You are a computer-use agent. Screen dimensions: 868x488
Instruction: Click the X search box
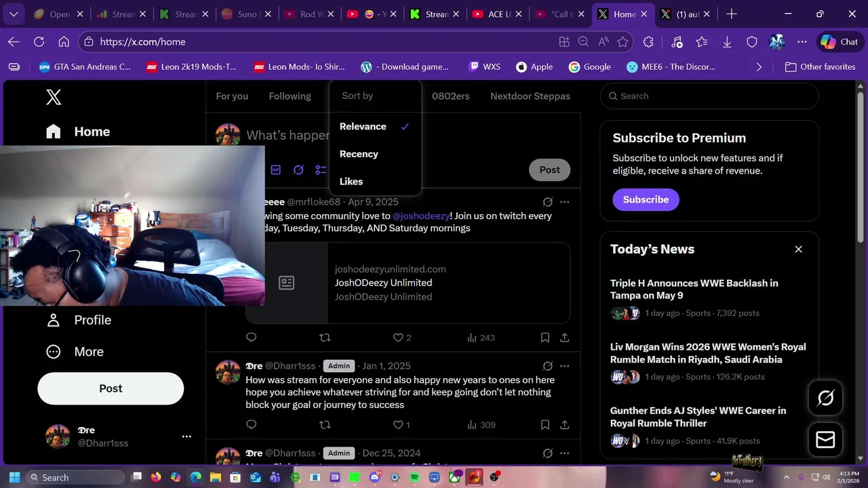click(x=709, y=96)
